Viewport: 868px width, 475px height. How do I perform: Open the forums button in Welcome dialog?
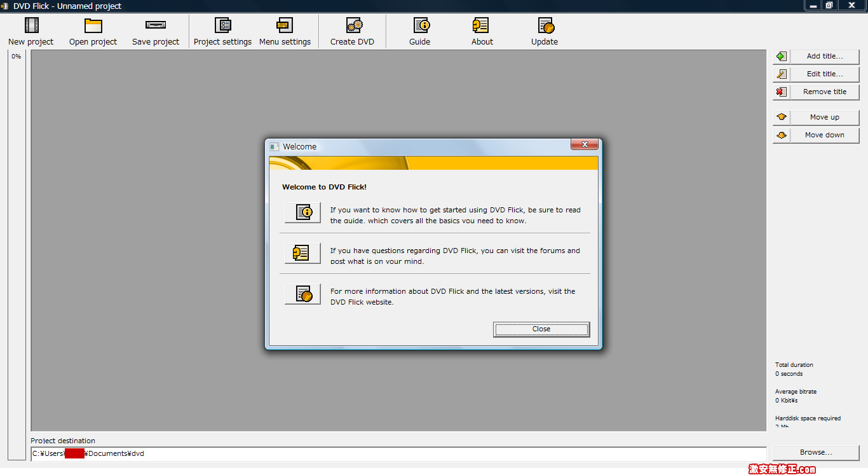tap(302, 253)
